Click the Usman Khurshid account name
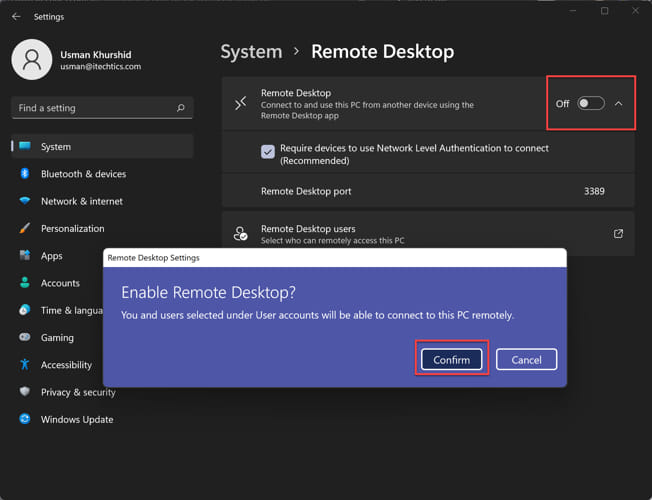Viewport: 652px width, 500px height. click(x=96, y=54)
